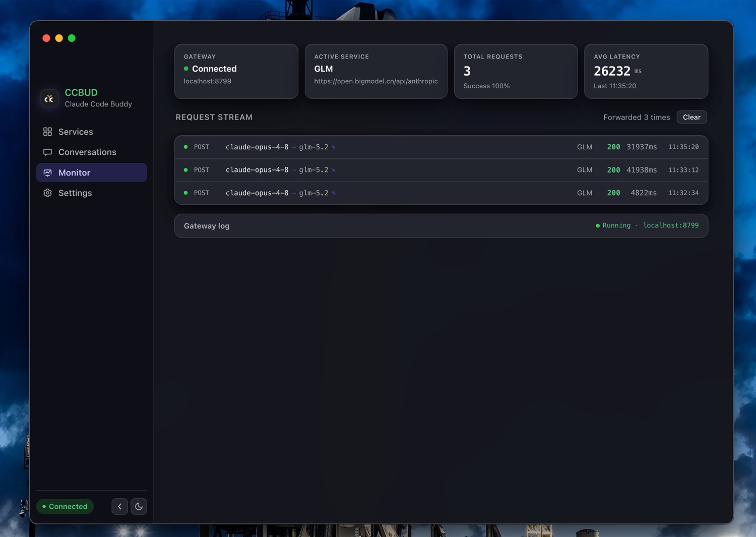
Task: Click the Services grid icon in sidebar
Action: [x=47, y=132]
